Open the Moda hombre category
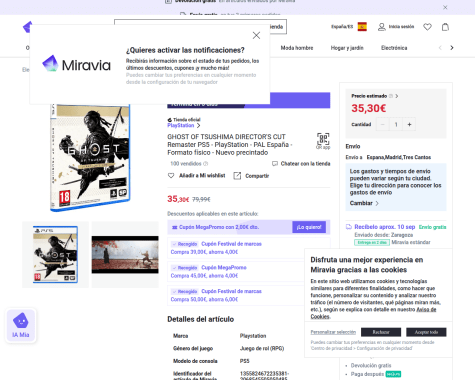This screenshot has width=475, height=380. [x=297, y=48]
